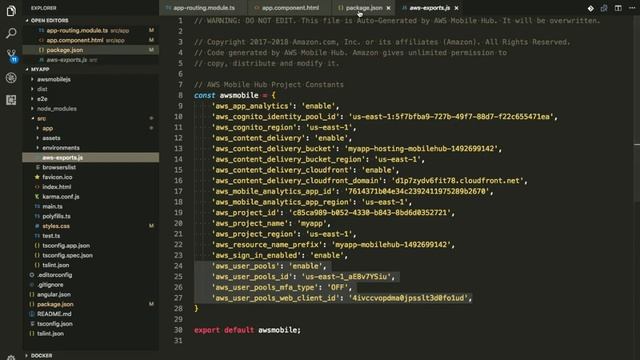Image resolution: width=640 pixels, height=360 pixels.
Task: Close the package.json tab
Action: 388,8
